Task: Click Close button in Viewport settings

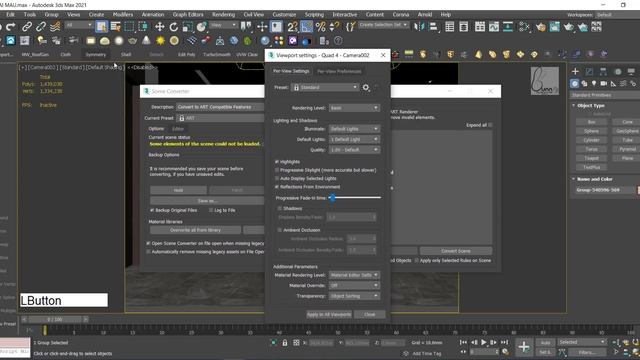Action: coord(369,315)
